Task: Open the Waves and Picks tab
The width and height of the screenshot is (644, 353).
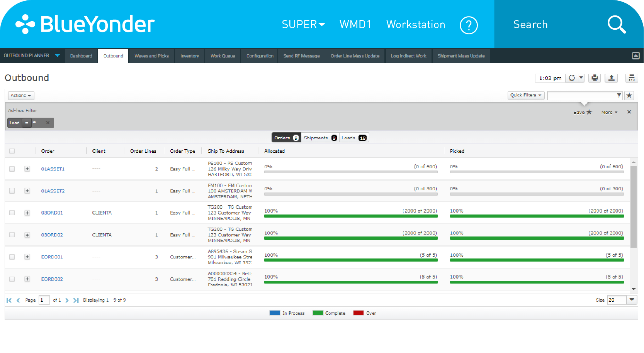Action: [x=151, y=56]
